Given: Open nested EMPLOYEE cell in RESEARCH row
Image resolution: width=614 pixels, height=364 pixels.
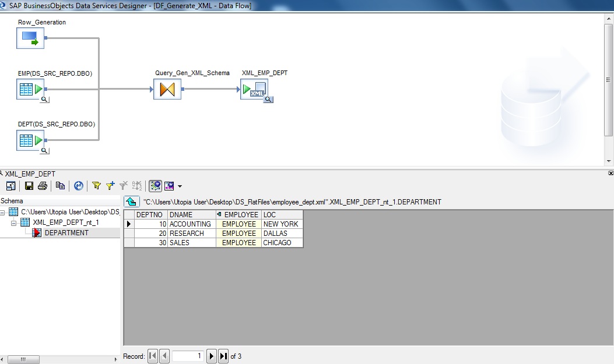Looking at the screenshot, I should [x=239, y=234].
